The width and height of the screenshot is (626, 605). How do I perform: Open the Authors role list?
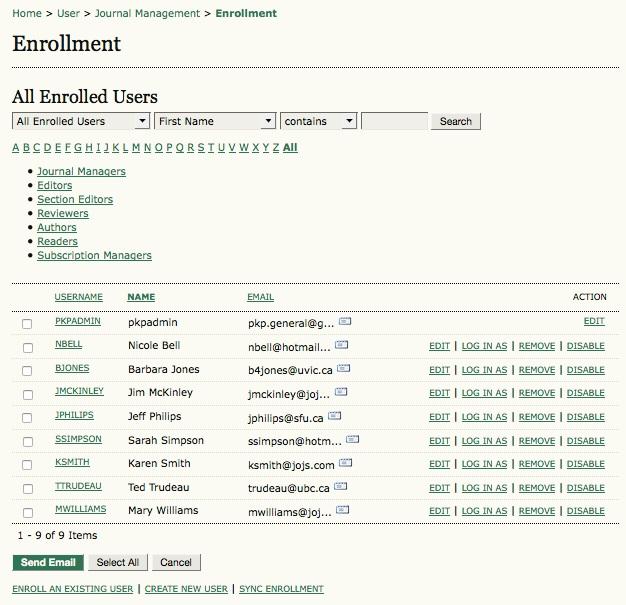[57, 227]
